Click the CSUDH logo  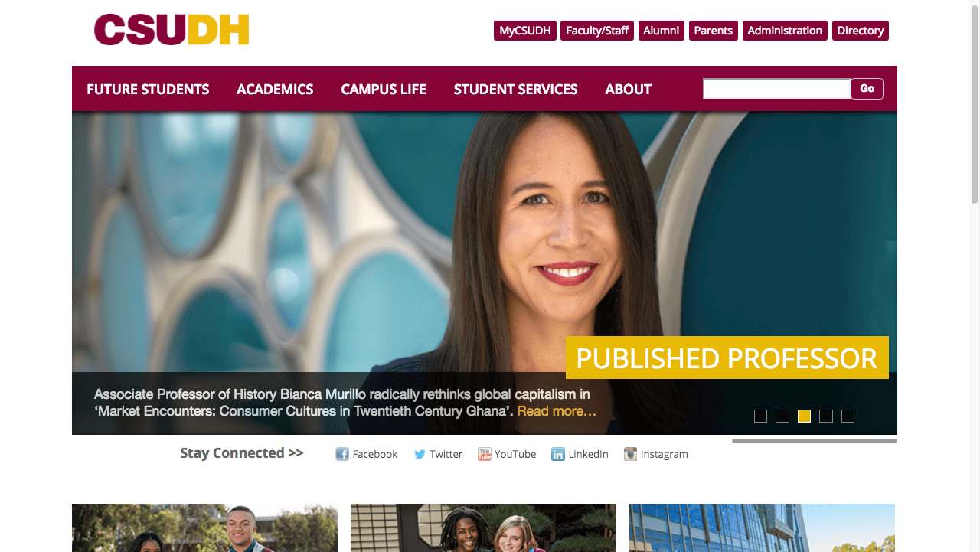pyautogui.click(x=171, y=30)
